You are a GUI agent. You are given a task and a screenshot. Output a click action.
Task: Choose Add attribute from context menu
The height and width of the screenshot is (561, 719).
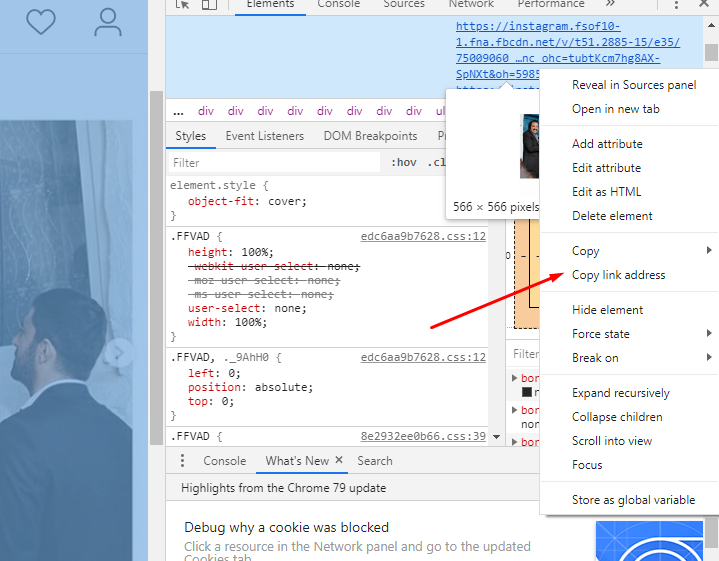tap(607, 144)
